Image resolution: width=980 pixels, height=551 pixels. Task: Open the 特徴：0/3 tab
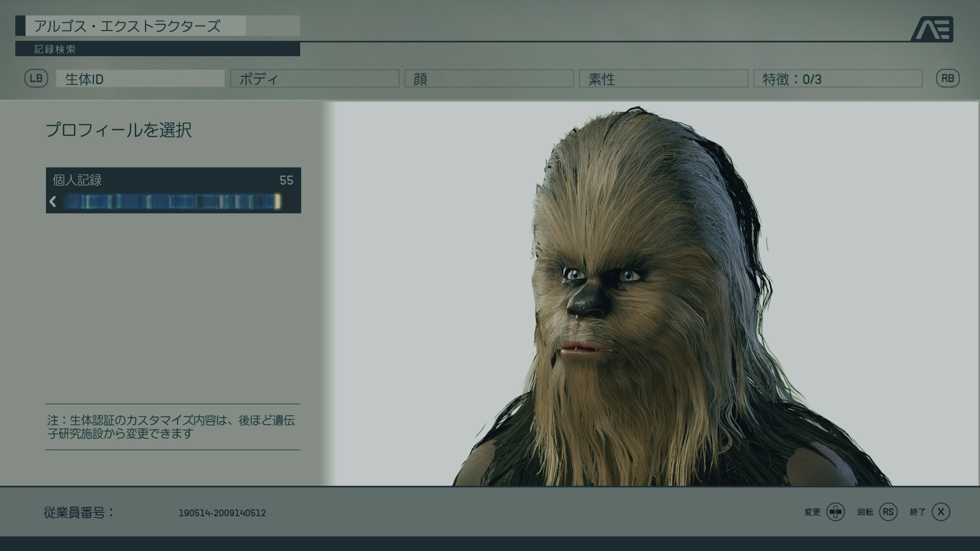pos(838,79)
